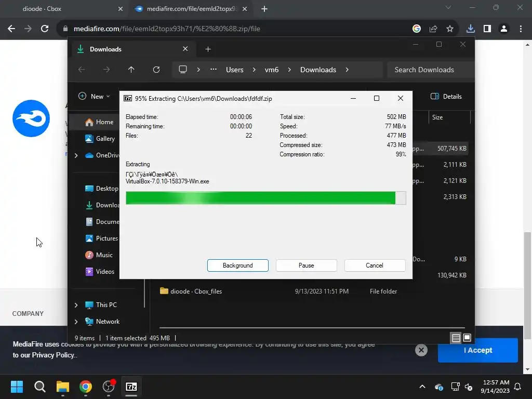Reload the MediaFire page

[x=45, y=29]
